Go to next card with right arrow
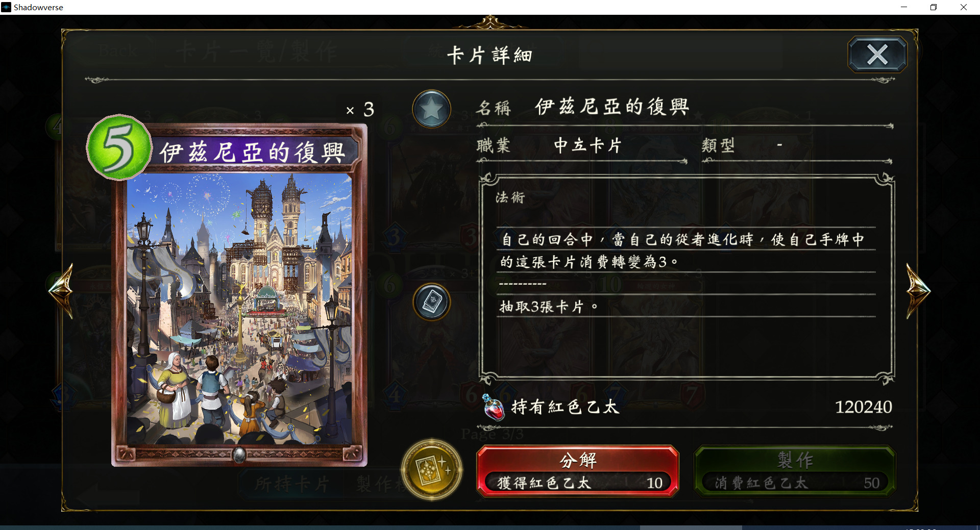Viewport: 980px width, 530px height. click(x=918, y=291)
